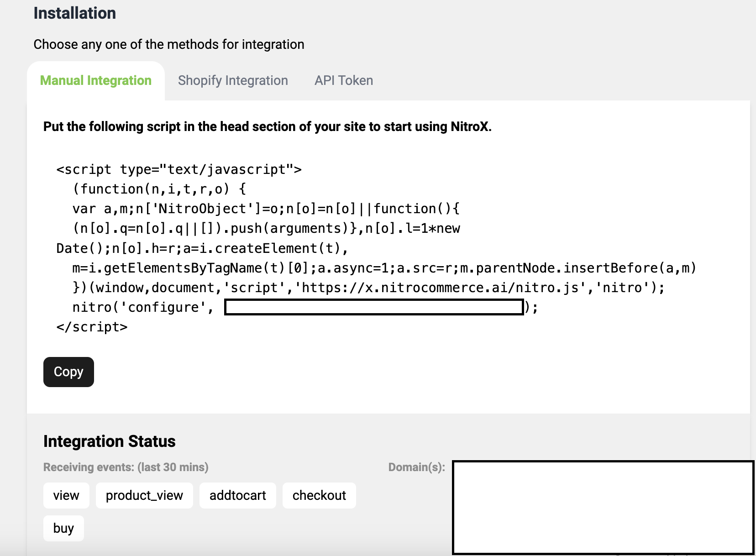Switch to the Manual Integration tab
This screenshot has height=556, width=756.
coord(96,81)
